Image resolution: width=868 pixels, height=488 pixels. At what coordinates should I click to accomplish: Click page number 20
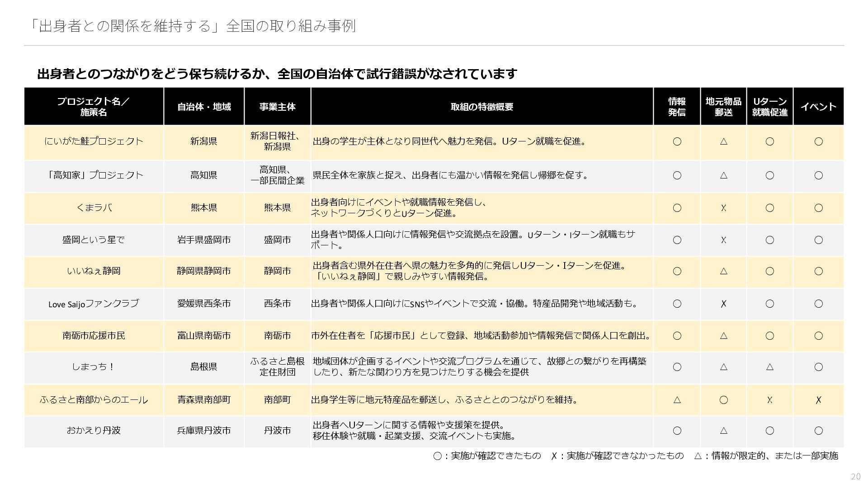coord(855,476)
